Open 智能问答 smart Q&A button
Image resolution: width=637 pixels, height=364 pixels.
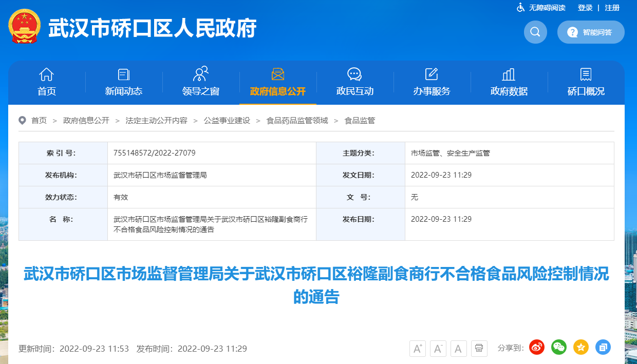tap(591, 32)
